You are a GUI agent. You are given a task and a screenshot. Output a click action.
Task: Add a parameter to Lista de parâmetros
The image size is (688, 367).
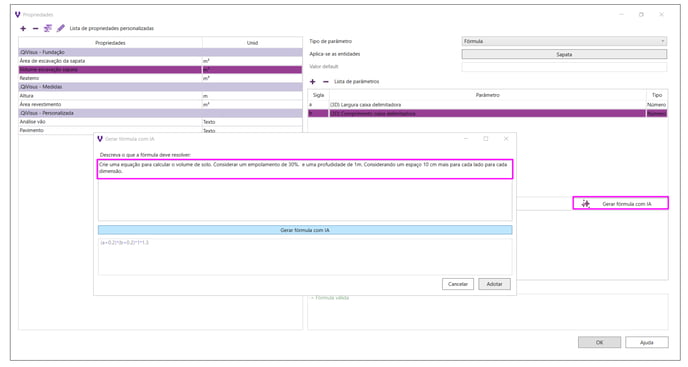point(312,82)
